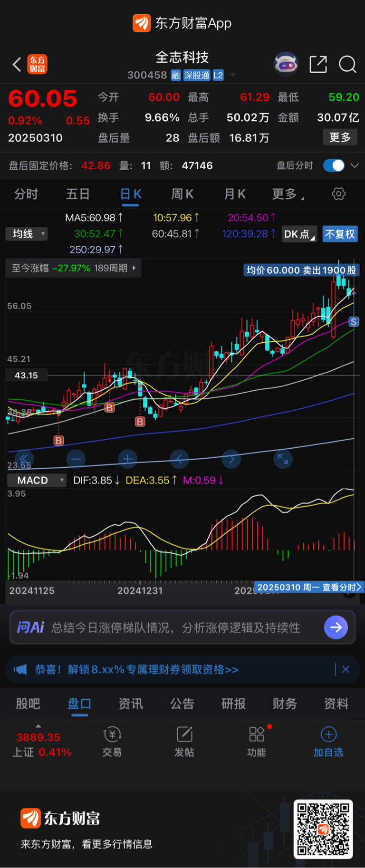
Task: Close the promotion banner
Action: coord(346,669)
